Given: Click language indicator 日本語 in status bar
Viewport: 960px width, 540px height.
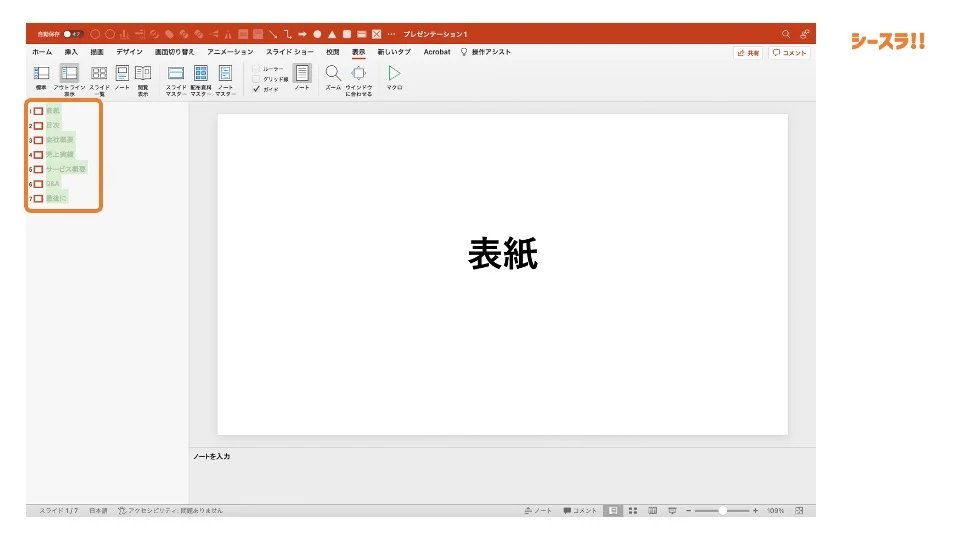Looking at the screenshot, I should pyautogui.click(x=99, y=511).
